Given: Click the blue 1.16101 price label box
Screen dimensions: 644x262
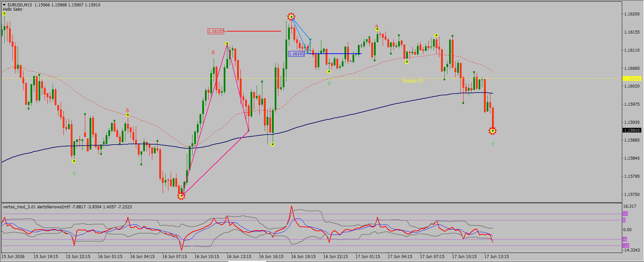Looking at the screenshot, I should pos(297,54).
